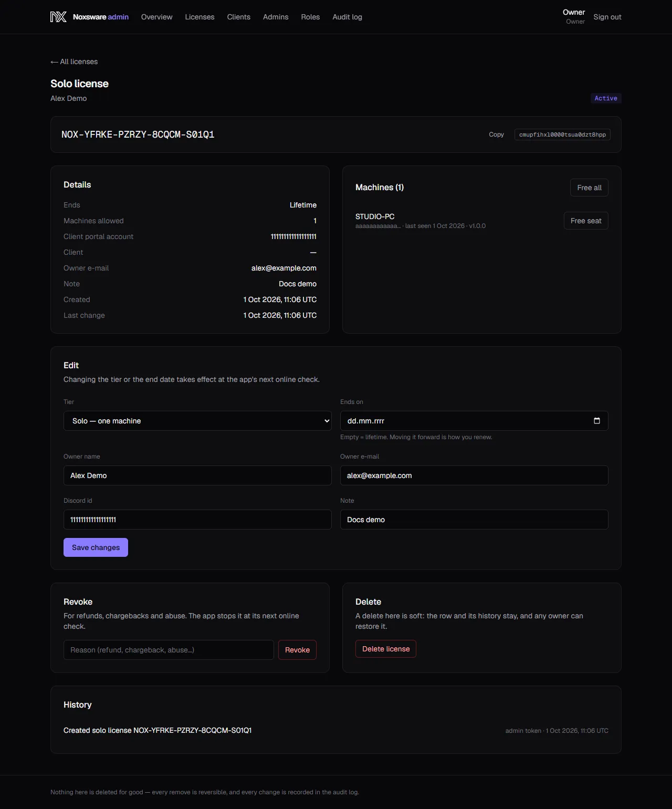View the Audit log
Screen dimensions: 672x809
click(x=347, y=17)
